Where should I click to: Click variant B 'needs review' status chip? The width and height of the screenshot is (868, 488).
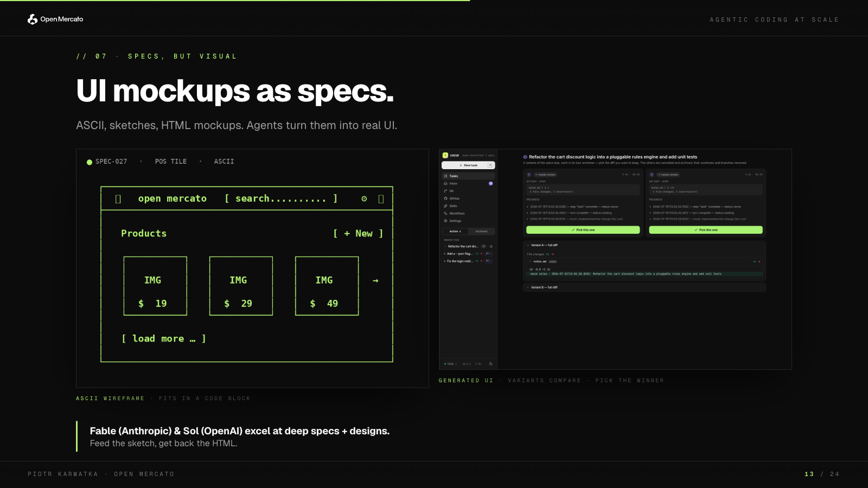click(668, 175)
